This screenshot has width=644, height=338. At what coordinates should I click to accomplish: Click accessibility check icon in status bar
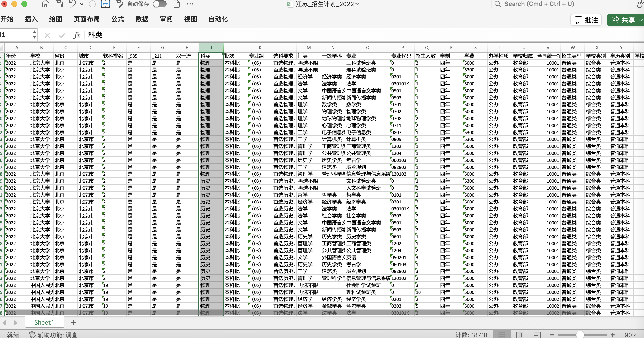32,335
